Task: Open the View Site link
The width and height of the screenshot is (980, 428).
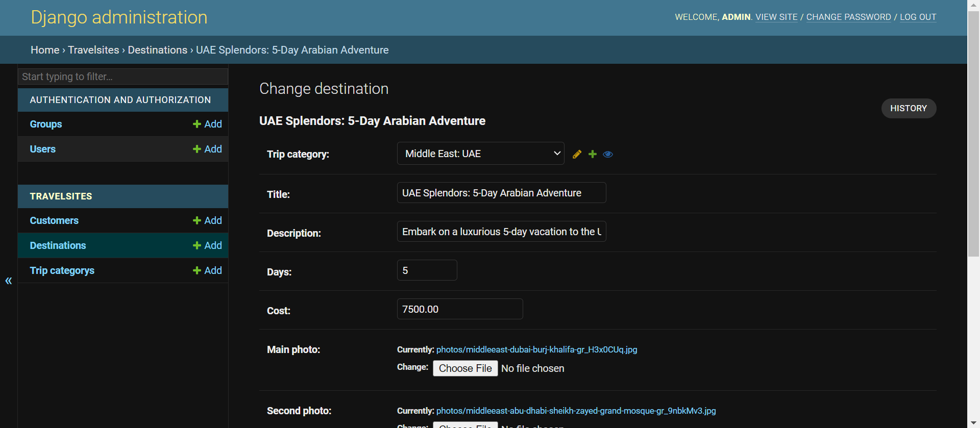Action: [x=776, y=17]
